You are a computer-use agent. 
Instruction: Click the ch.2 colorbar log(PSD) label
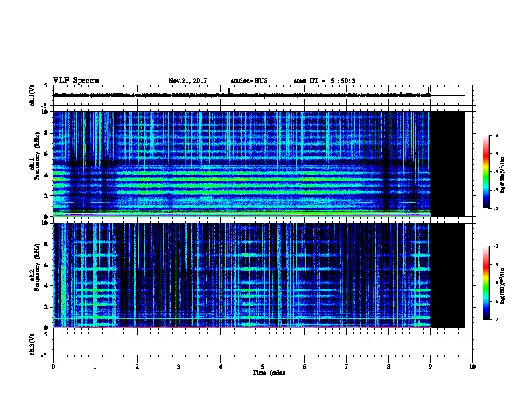point(502,285)
